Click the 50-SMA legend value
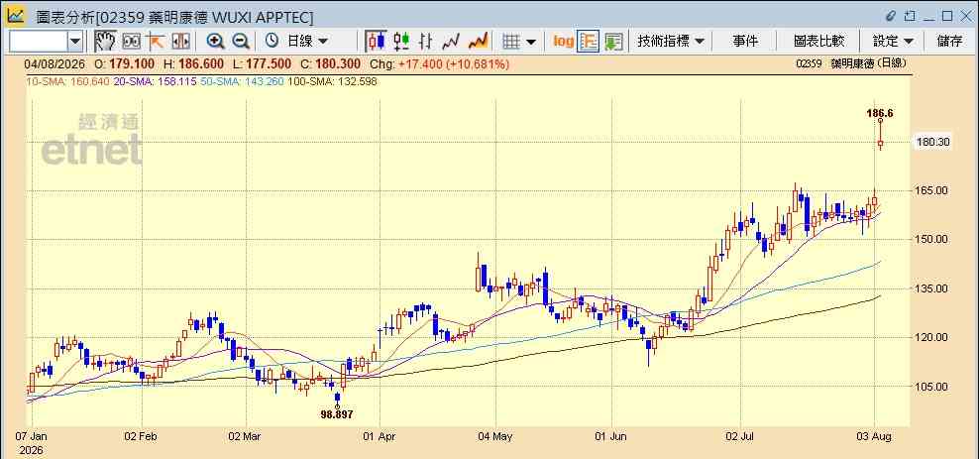The image size is (980, 459). 242,81
